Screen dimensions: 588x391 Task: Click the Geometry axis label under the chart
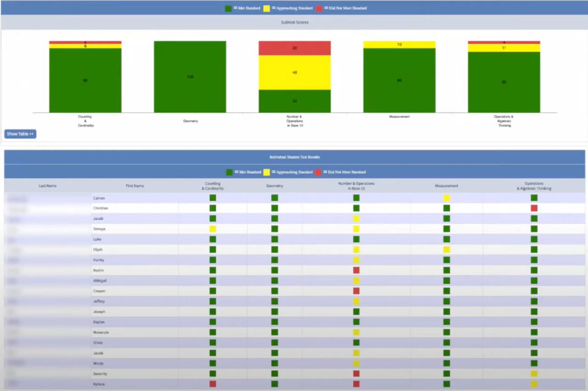[x=190, y=121]
